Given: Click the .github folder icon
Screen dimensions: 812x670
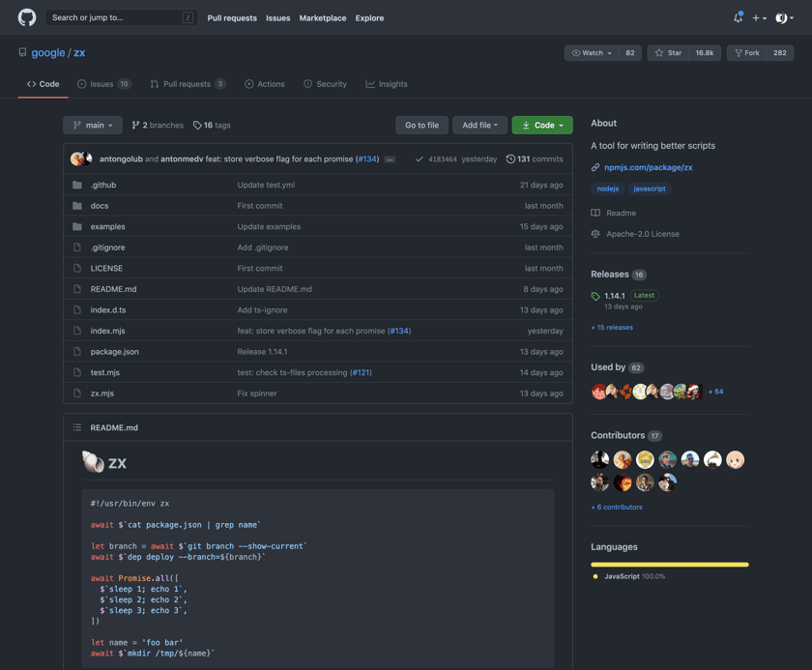Looking at the screenshot, I should pos(77,185).
